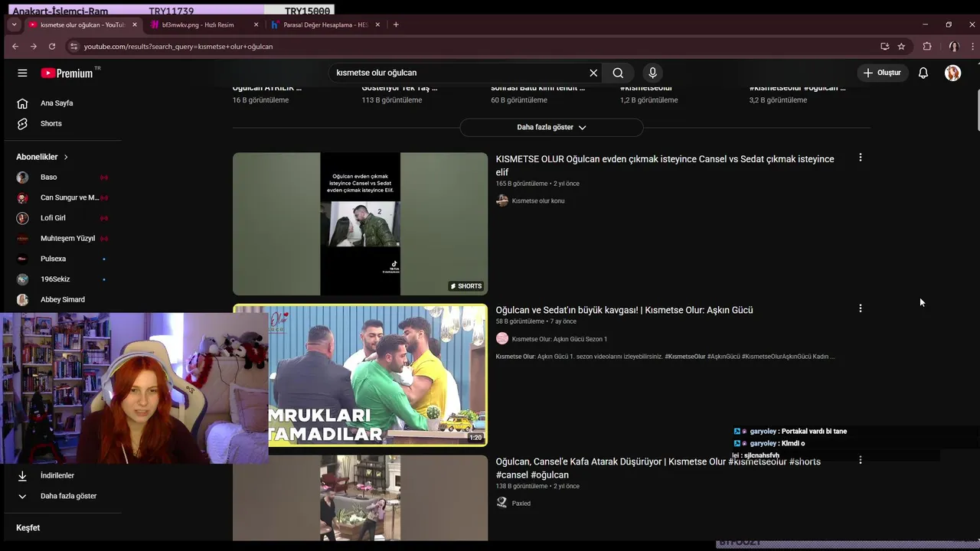The image size is (980, 551).
Task: Open channel Kısmetse Olur: Aşkın Gücü Sezon 1
Action: (559, 339)
